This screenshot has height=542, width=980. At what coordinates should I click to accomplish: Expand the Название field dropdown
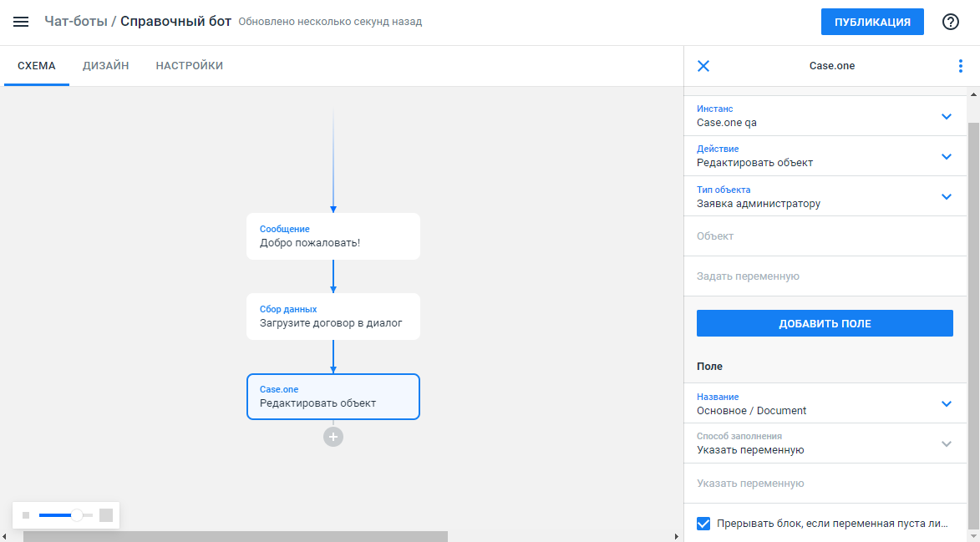[x=825, y=404]
